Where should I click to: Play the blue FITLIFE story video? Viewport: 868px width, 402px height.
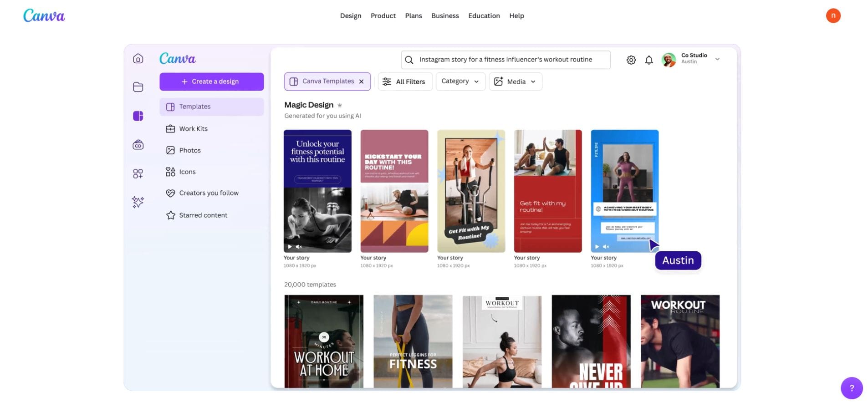(597, 246)
